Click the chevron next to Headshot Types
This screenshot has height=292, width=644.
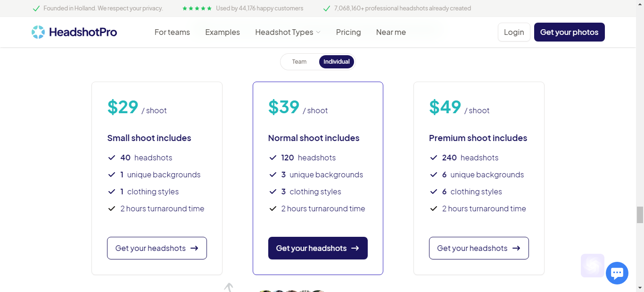318,33
